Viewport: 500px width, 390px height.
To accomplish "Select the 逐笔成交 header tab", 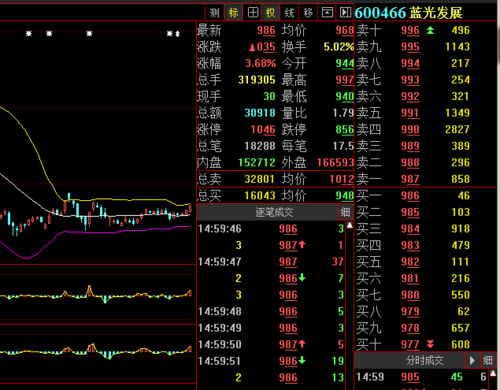I will pos(274,212).
